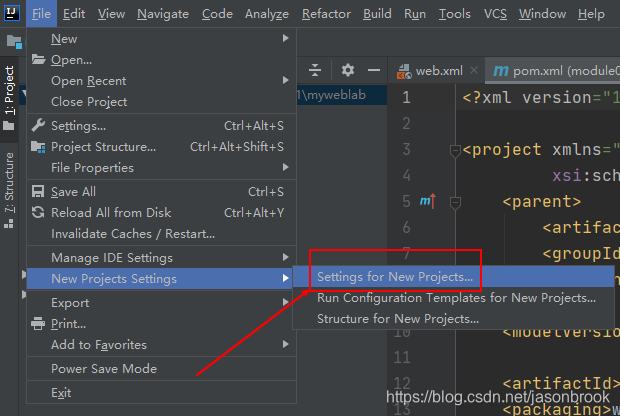Open the View menu

pos(111,14)
